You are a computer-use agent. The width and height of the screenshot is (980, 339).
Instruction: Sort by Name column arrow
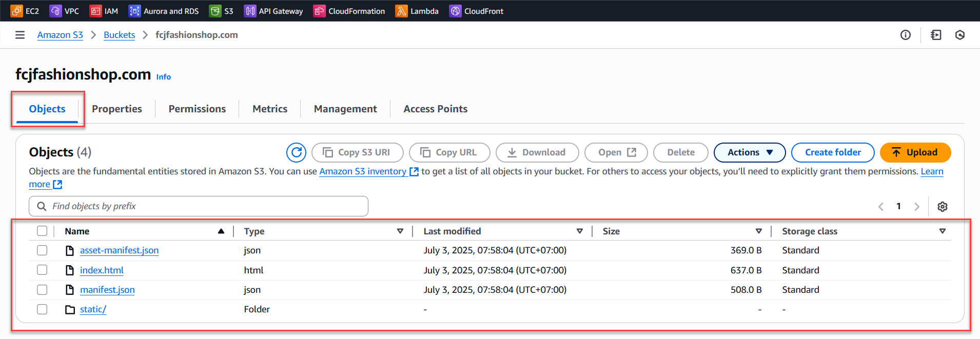pos(221,231)
